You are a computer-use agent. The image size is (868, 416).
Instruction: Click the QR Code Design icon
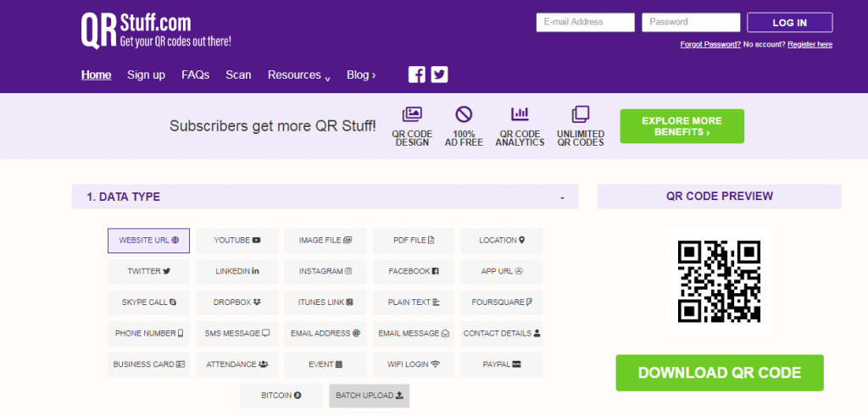point(412,114)
